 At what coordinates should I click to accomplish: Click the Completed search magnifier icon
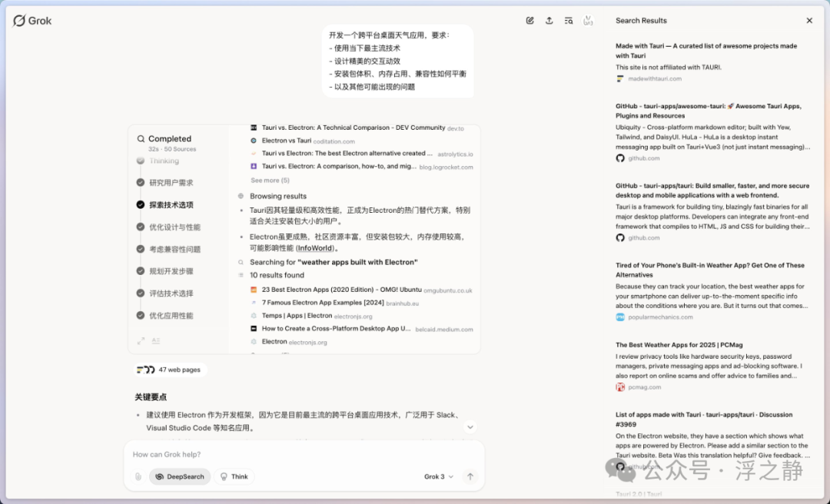[x=141, y=139]
